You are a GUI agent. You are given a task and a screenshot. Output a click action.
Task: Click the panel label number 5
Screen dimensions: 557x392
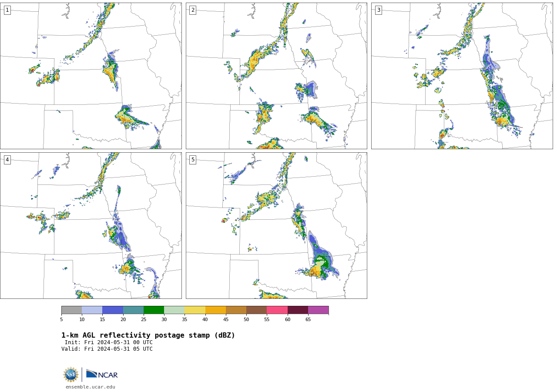point(193,160)
